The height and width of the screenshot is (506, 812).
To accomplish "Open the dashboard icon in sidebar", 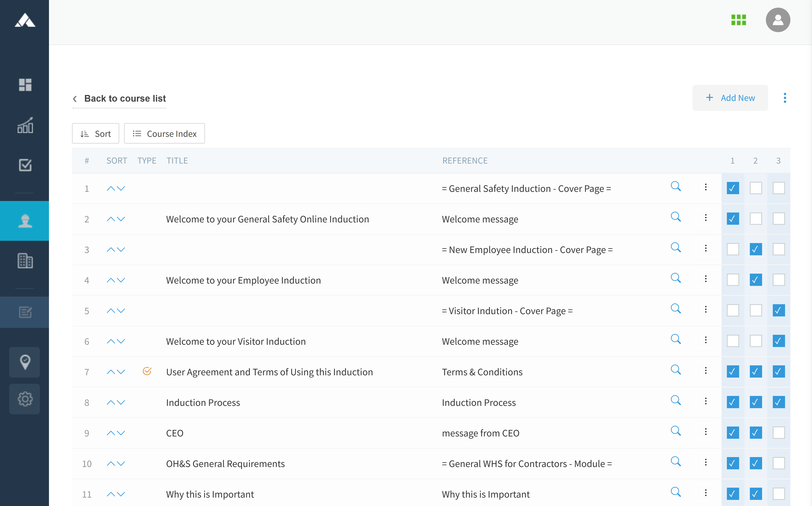I will pos(25,85).
